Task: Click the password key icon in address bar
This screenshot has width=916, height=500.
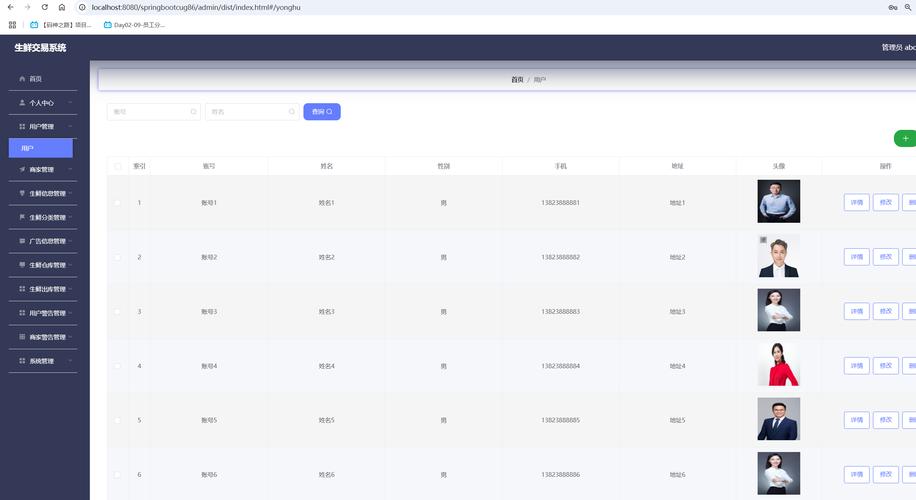Action: 893,8
